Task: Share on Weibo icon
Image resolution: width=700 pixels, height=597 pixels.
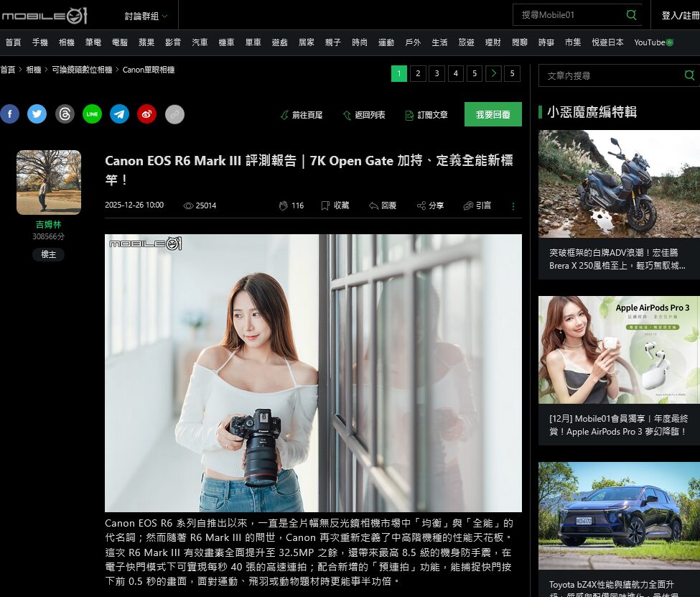Action: pos(146,114)
